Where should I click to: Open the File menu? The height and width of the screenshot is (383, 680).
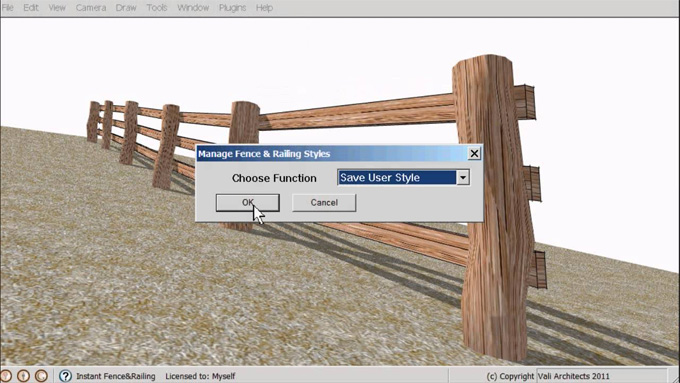click(x=7, y=8)
